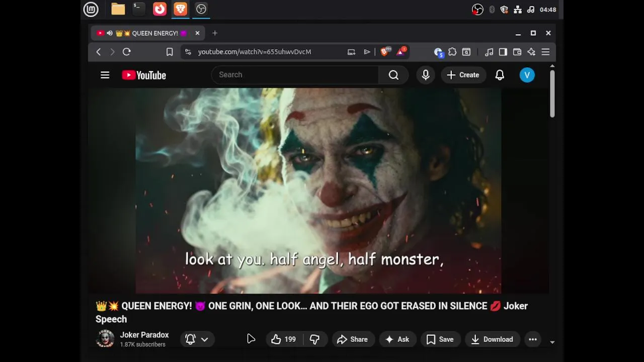Open the system tray music note sound icon
The height and width of the screenshot is (362, 644).
(x=531, y=10)
